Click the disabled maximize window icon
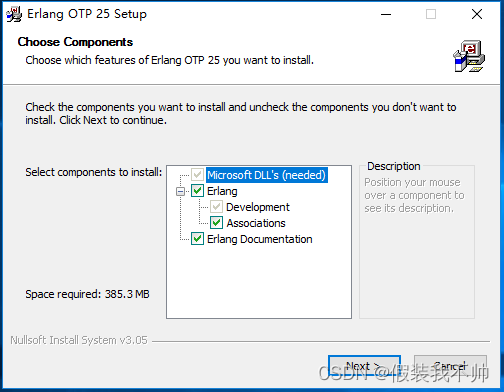The width and height of the screenshot is (504, 392). click(x=431, y=14)
